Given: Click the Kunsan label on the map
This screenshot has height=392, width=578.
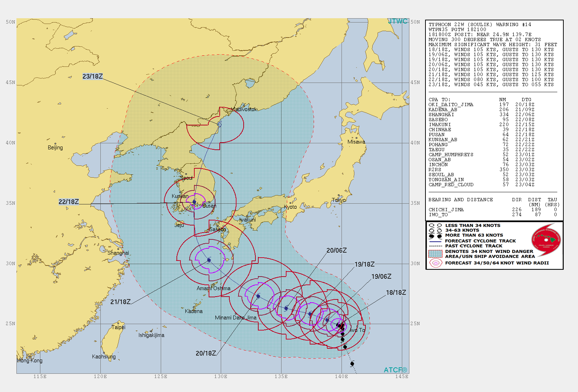Looking at the screenshot, I should coord(180,196).
